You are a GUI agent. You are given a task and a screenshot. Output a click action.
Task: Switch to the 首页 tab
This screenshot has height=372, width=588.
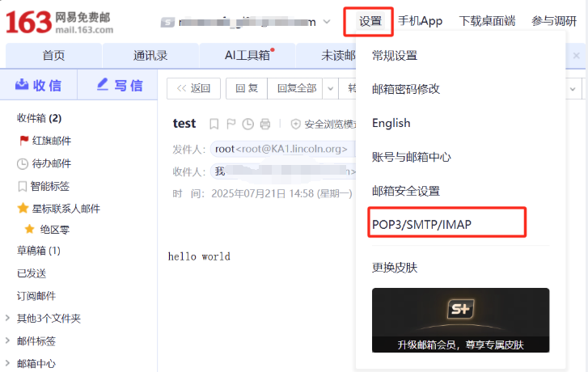tap(53, 56)
